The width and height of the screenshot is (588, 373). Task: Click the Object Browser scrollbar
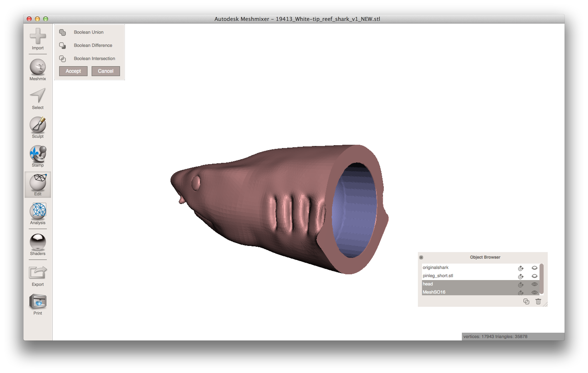(541, 279)
